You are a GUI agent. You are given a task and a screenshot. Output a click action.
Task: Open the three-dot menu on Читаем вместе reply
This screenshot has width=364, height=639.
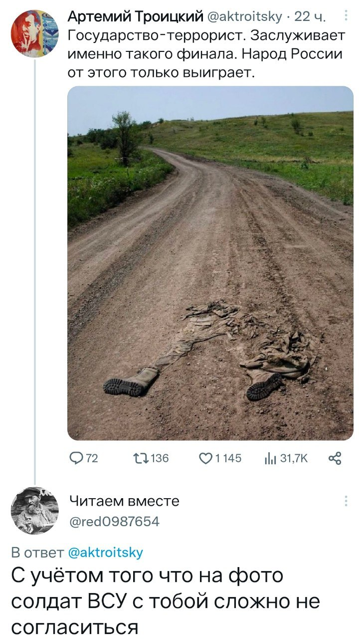pyautogui.click(x=346, y=501)
